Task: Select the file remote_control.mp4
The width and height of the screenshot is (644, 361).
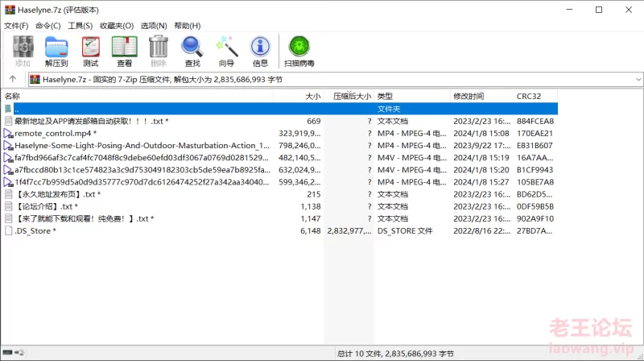Action: click(56, 133)
